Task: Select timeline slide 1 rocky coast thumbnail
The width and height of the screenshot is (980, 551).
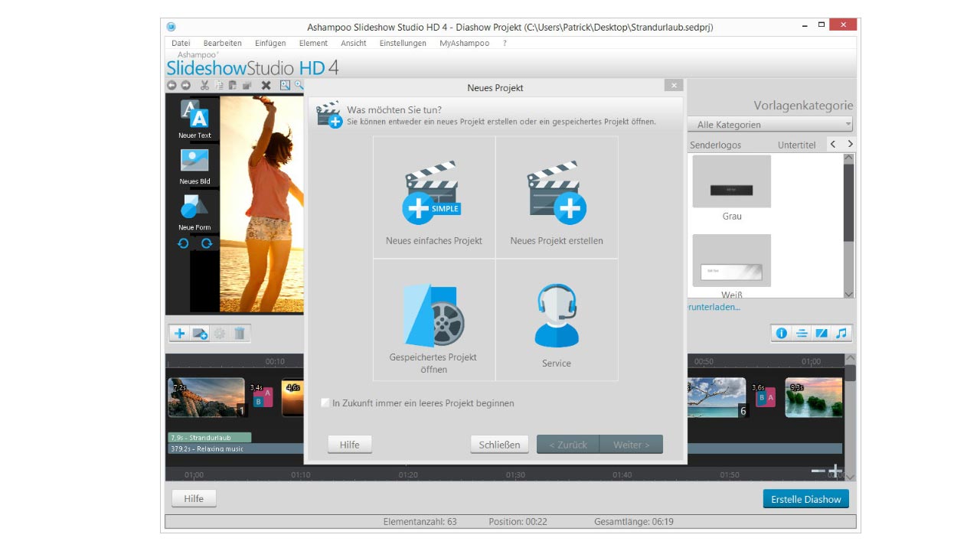Action: click(x=207, y=397)
